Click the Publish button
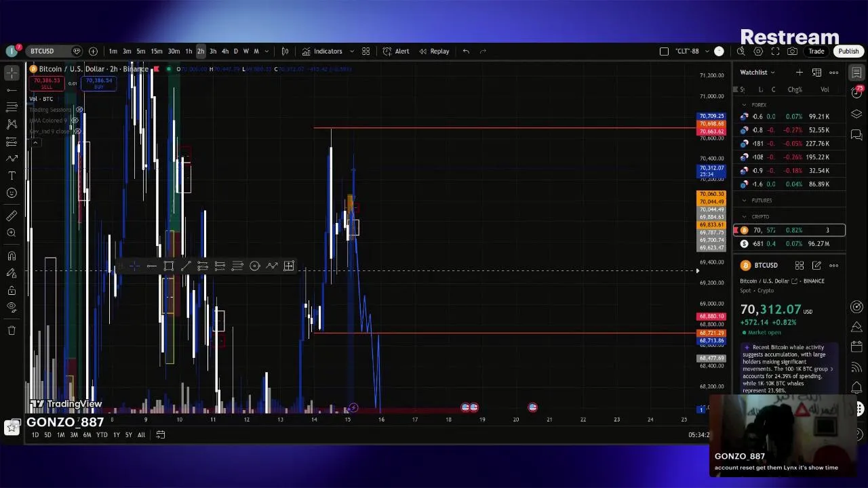 pyautogui.click(x=848, y=51)
